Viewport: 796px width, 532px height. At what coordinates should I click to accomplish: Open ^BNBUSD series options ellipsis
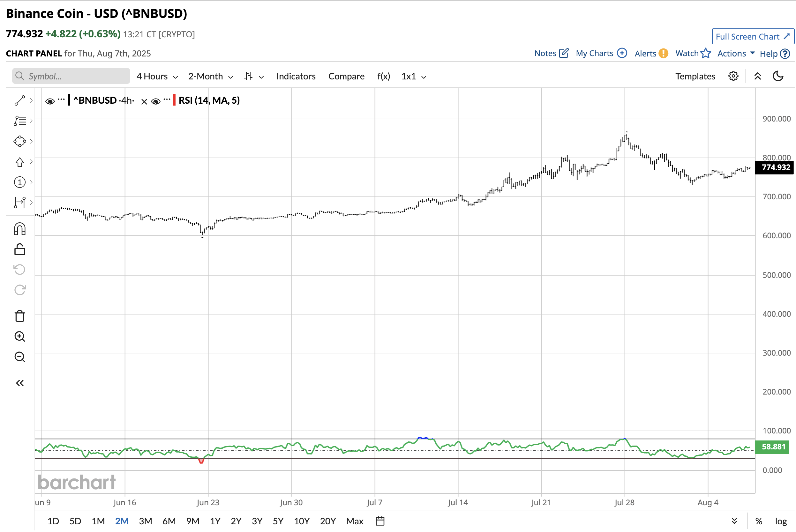coord(61,100)
